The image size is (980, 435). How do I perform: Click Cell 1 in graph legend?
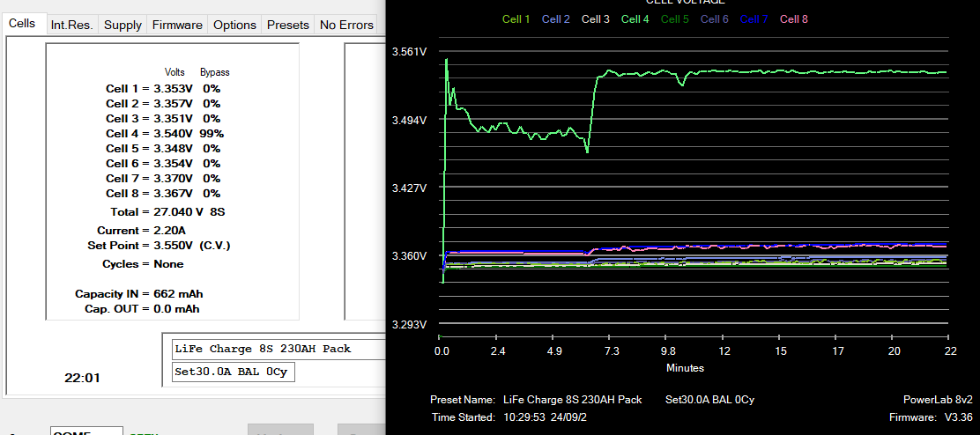516,18
